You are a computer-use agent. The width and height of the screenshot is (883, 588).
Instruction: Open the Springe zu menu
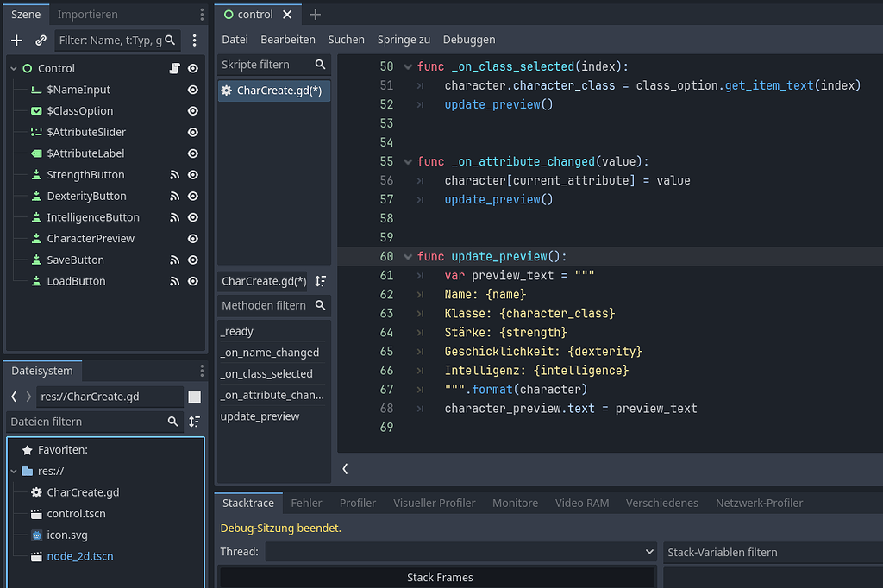404,40
